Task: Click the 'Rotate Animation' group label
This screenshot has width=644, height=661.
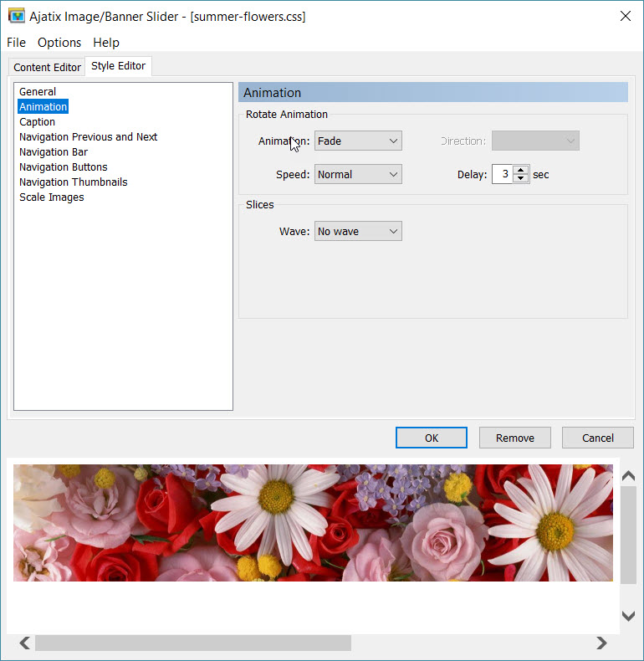Action: 287,115
